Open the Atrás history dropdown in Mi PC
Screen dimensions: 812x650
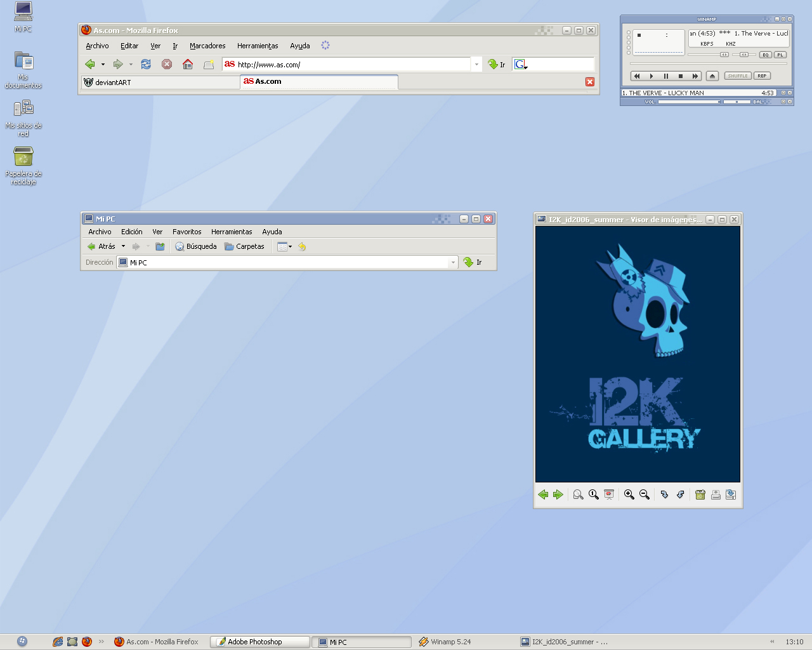click(123, 246)
